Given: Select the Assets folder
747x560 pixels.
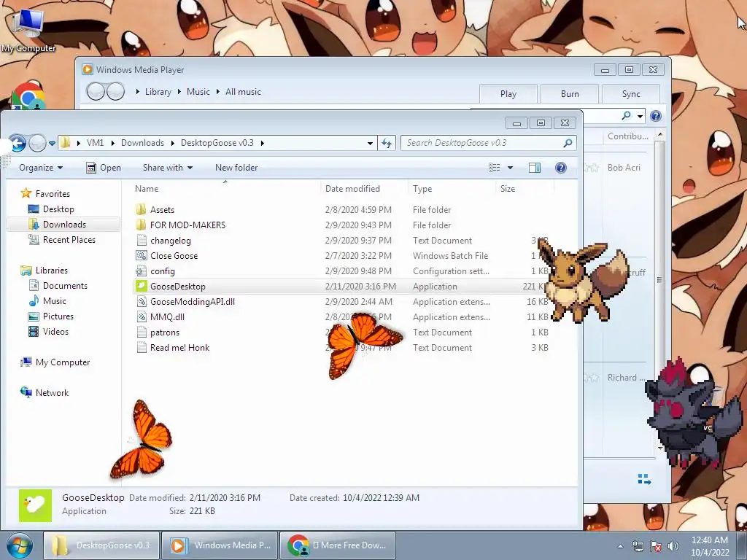Looking at the screenshot, I should pyautogui.click(x=162, y=210).
